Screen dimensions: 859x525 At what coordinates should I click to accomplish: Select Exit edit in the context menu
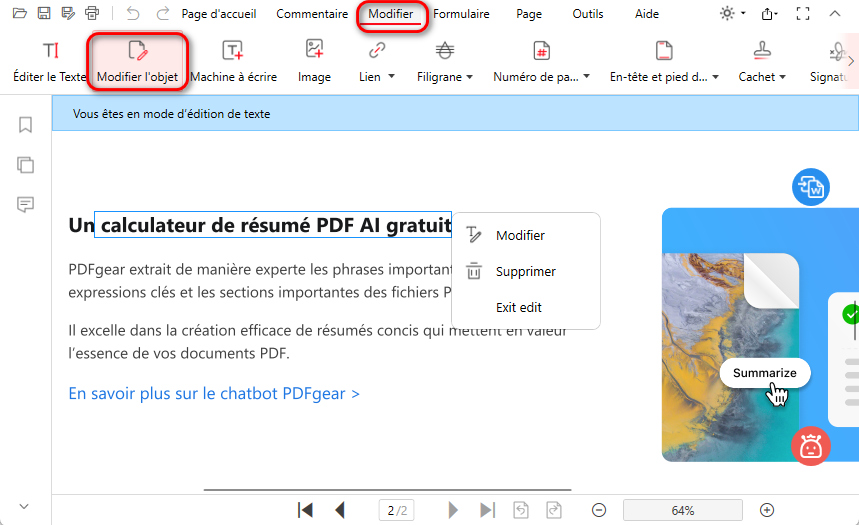(526, 307)
